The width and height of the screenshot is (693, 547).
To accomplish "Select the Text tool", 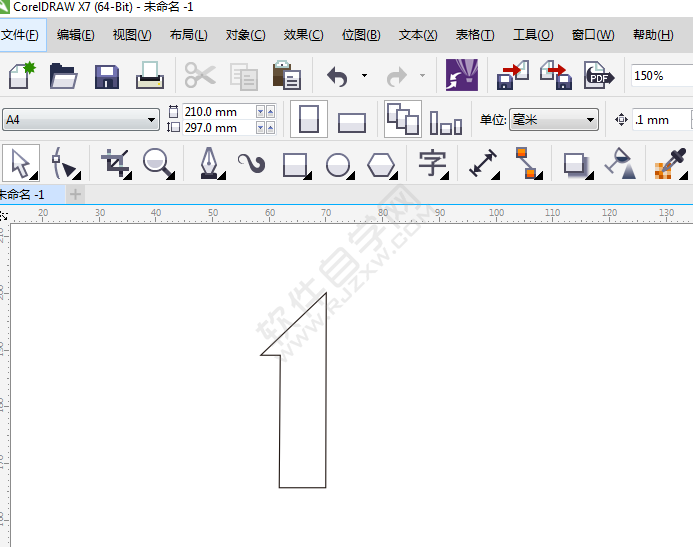I will (x=432, y=162).
